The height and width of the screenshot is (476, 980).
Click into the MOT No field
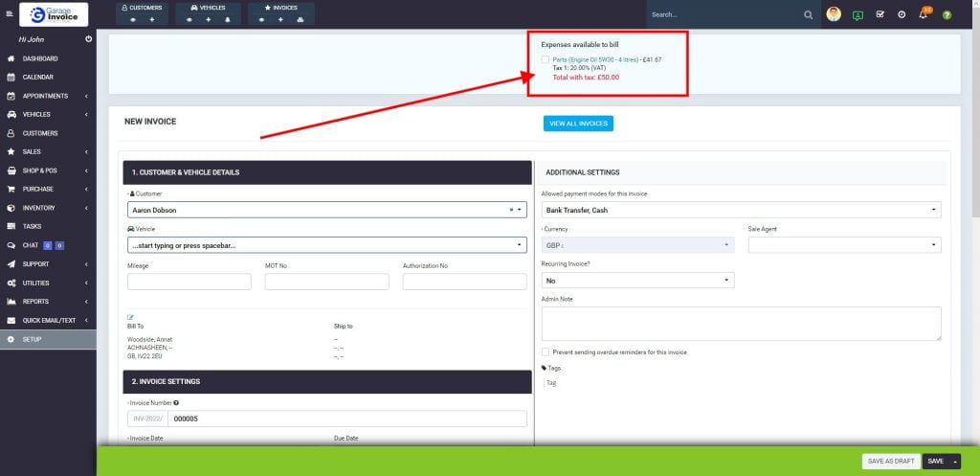(x=327, y=282)
